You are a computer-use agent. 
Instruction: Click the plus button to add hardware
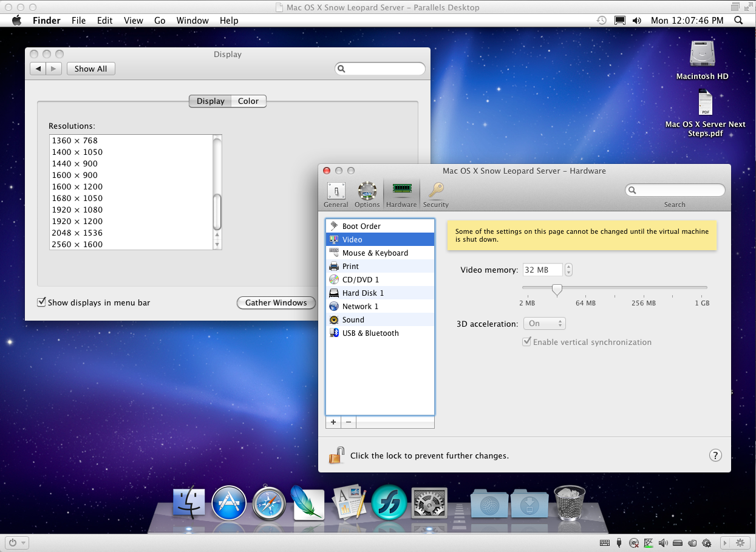pos(333,422)
